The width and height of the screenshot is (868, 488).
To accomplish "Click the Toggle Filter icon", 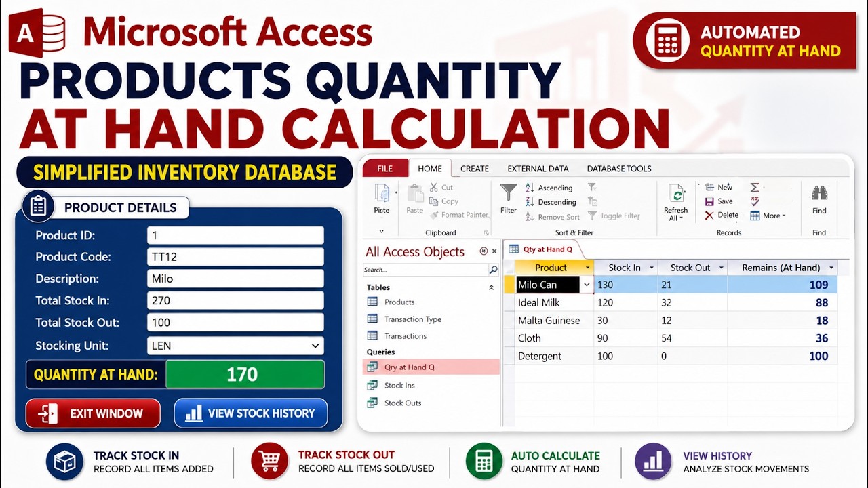I will (x=593, y=216).
